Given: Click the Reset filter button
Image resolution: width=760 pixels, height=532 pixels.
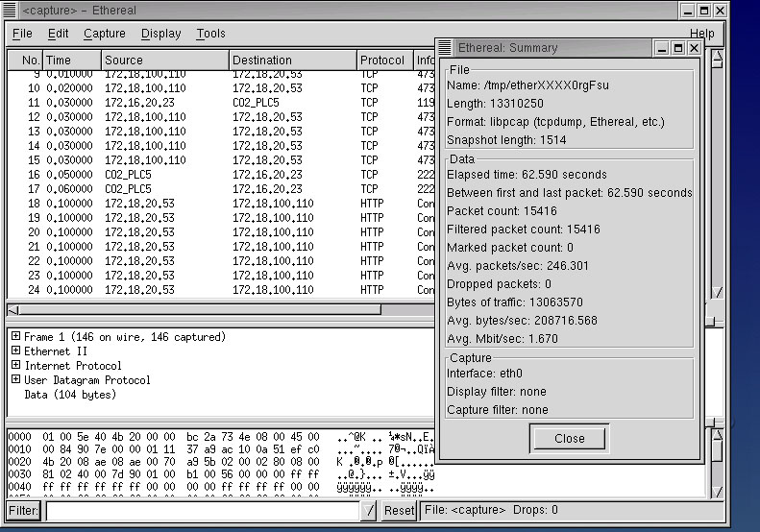Looking at the screenshot, I should 399,510.
